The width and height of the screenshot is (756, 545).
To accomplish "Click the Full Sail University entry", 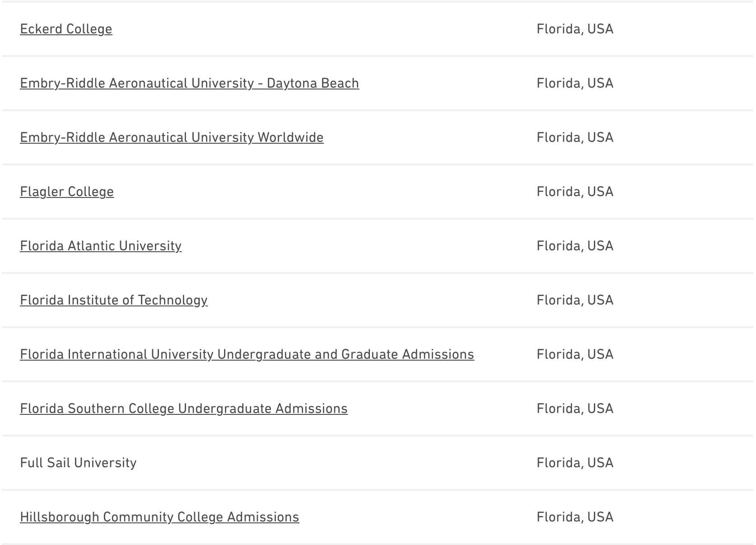I will (78, 463).
